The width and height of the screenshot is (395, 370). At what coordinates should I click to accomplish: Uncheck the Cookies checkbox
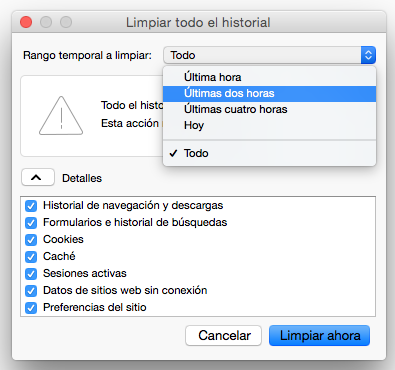(31, 240)
